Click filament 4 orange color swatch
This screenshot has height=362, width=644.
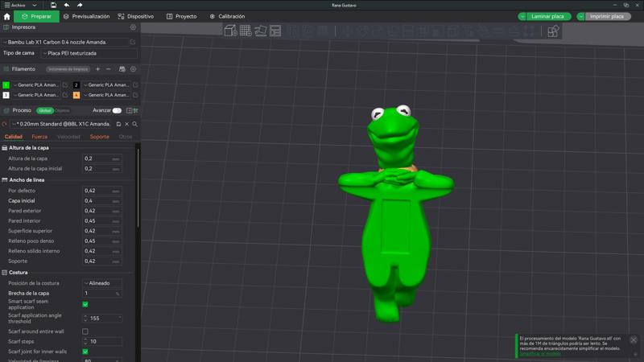tap(76, 95)
